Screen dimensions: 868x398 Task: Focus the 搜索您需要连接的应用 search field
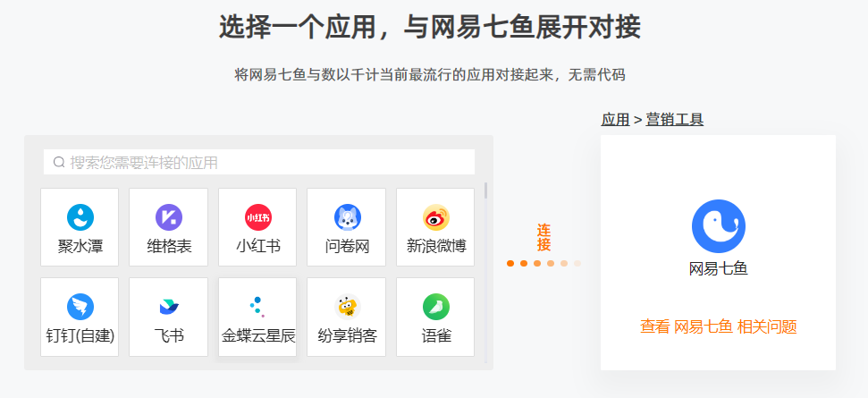point(259,162)
